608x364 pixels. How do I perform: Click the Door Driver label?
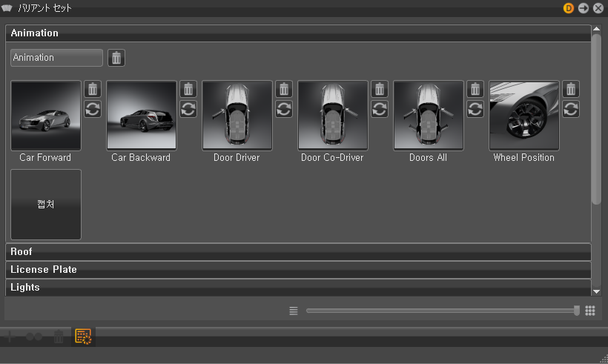[x=237, y=158]
